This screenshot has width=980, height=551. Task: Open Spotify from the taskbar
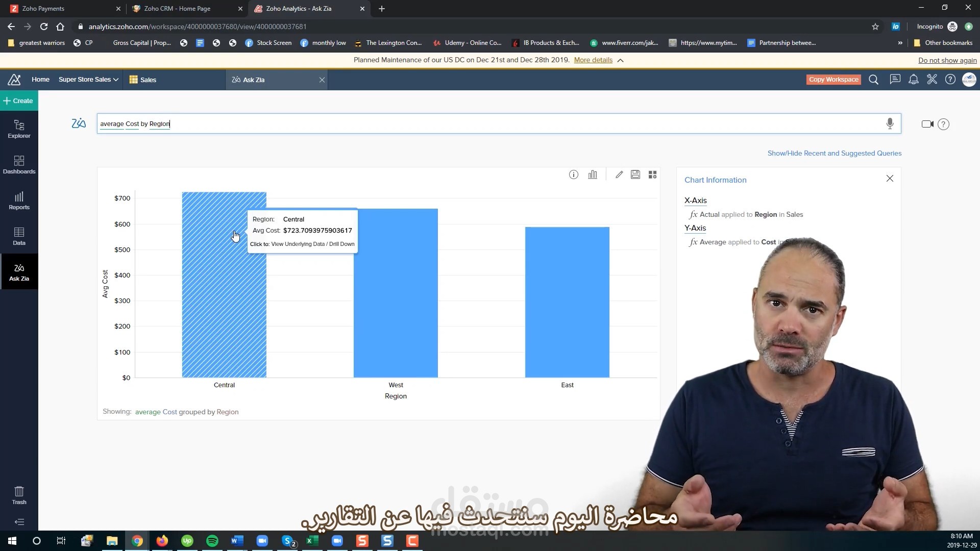point(212,541)
